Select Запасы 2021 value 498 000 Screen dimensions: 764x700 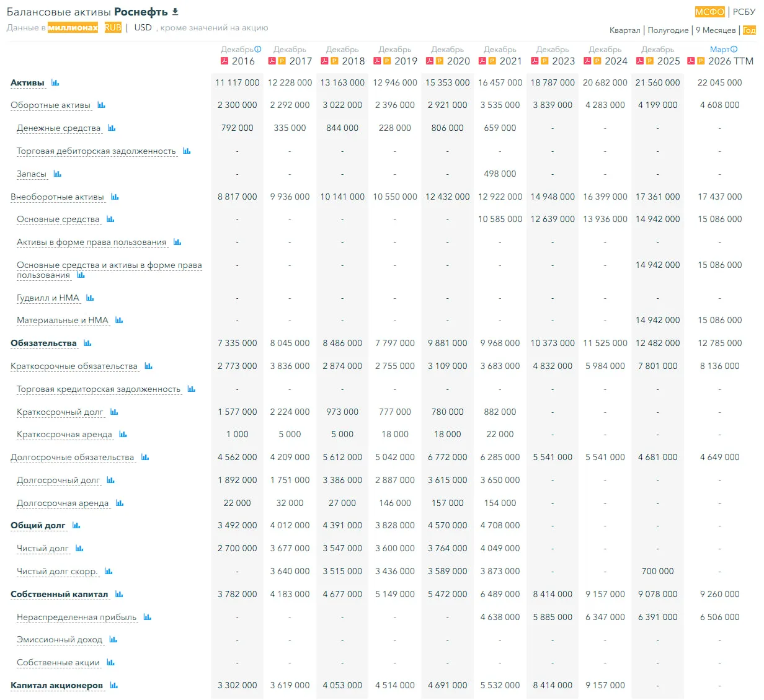pos(500,174)
